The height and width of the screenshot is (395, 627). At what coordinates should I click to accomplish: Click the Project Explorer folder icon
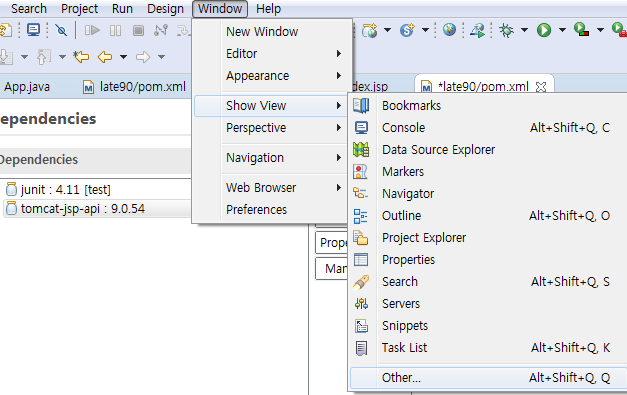361,237
